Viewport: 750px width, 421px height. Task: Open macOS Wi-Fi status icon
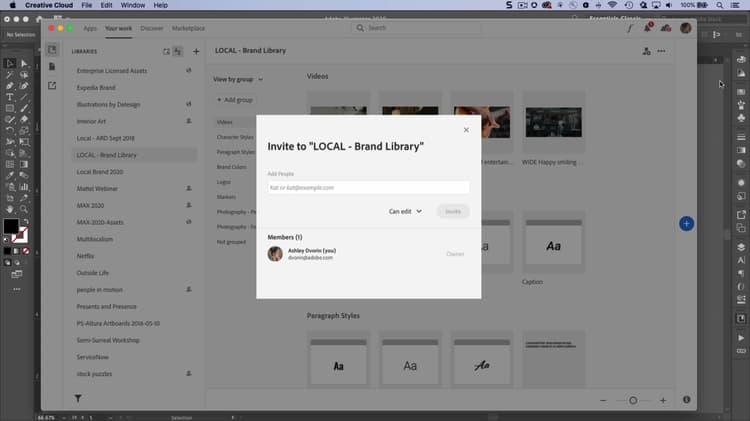612,5
